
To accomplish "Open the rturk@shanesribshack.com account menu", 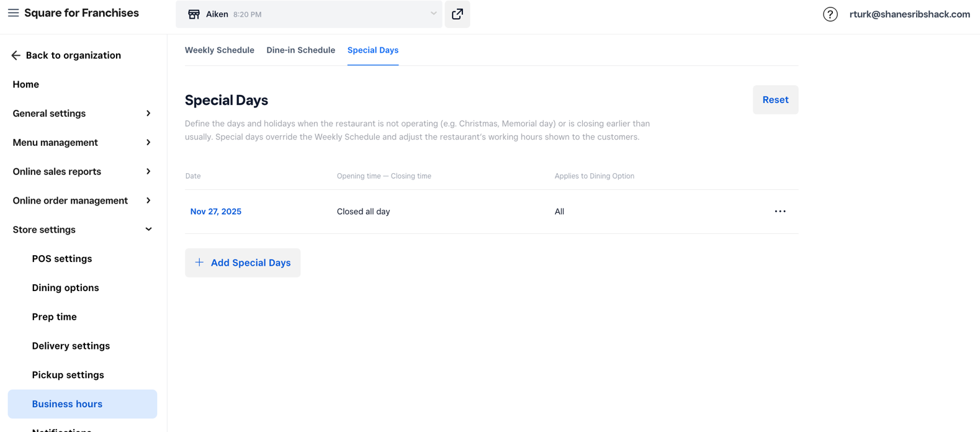I will (909, 14).
